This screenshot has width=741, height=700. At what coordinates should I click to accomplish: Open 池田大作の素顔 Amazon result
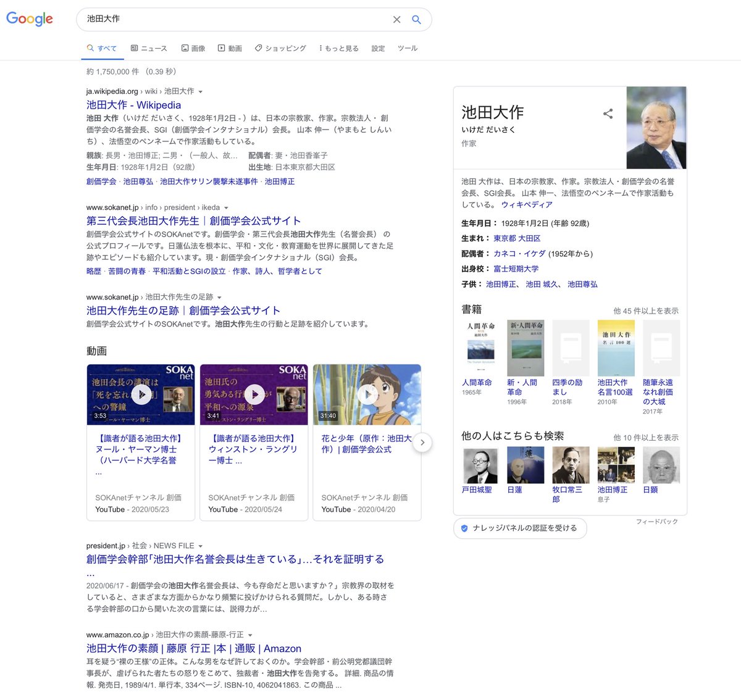194,648
